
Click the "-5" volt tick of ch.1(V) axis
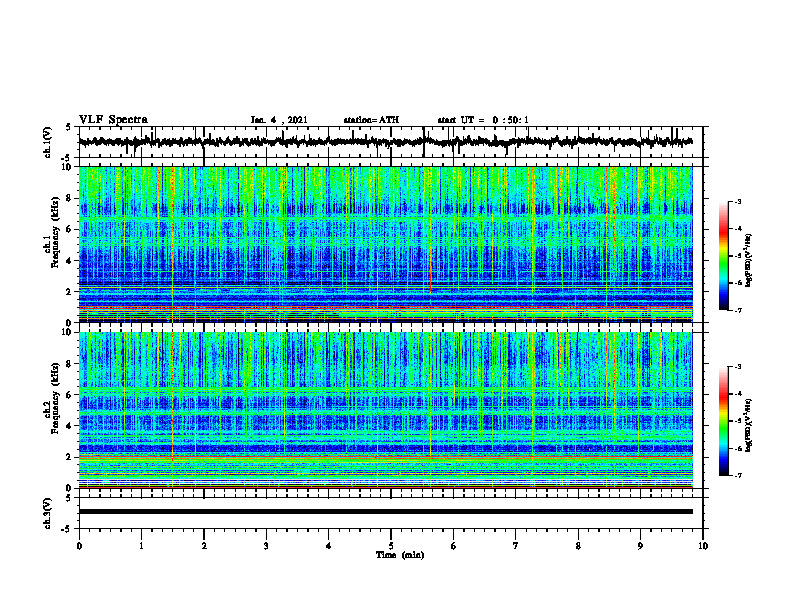pos(66,157)
